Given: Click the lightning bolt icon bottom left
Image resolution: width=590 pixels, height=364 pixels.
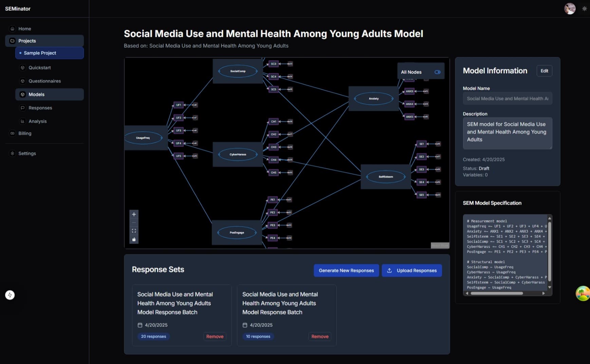Looking at the screenshot, I should pos(10,295).
